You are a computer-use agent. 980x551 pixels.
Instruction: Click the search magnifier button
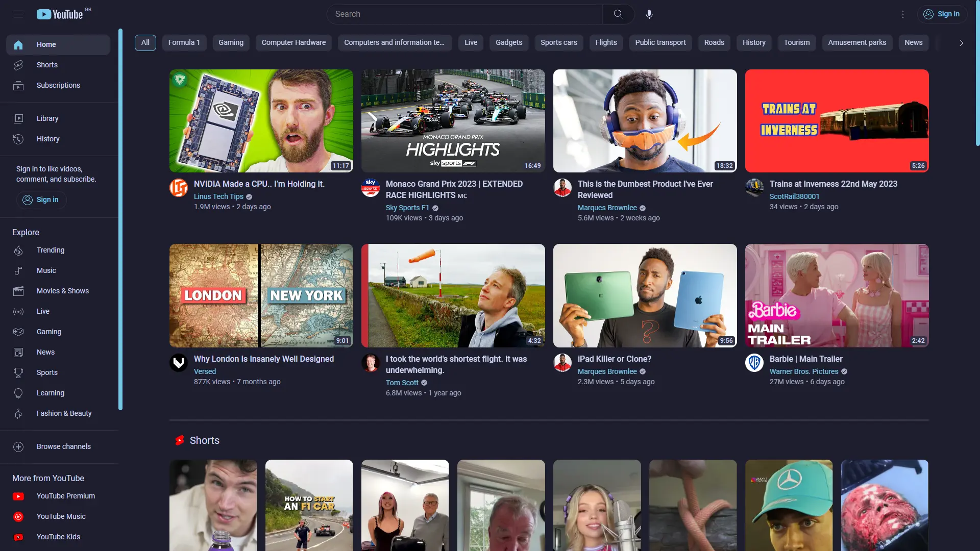[x=618, y=14]
